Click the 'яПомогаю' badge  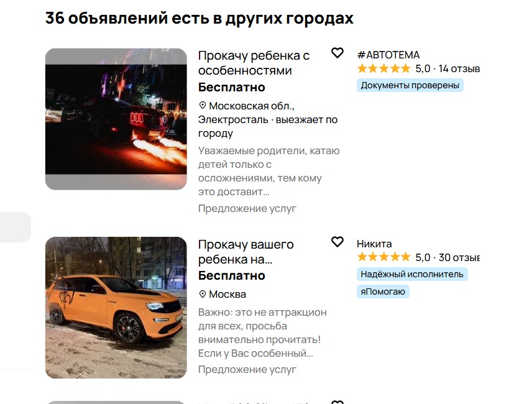(x=383, y=292)
